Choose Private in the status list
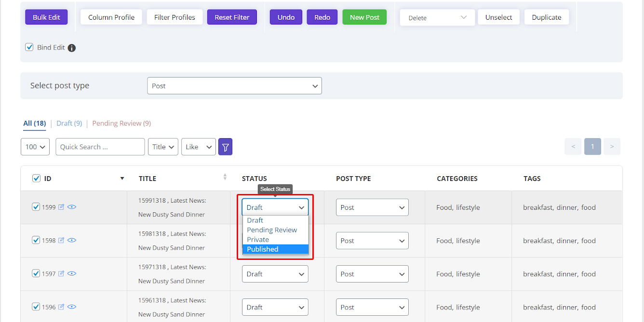 pos(275,240)
